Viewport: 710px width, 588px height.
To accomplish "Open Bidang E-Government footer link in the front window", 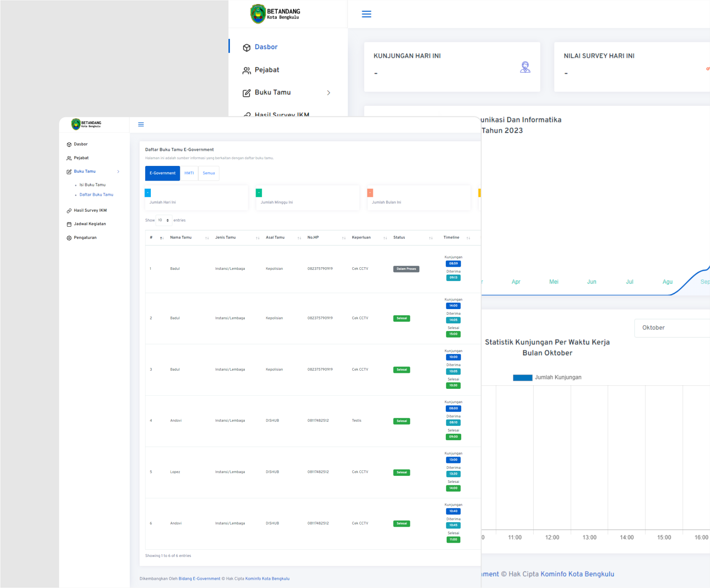I will pos(200,579).
